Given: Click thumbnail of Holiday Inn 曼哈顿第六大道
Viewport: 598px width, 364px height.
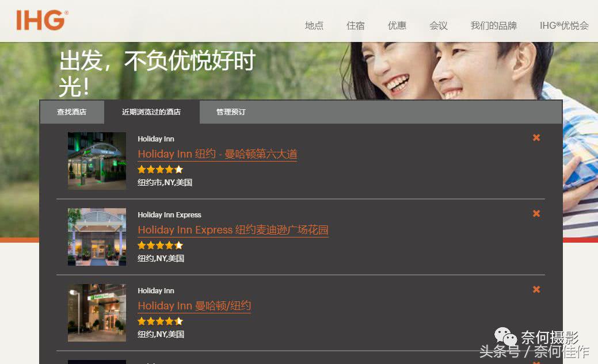Looking at the screenshot, I should (97, 161).
